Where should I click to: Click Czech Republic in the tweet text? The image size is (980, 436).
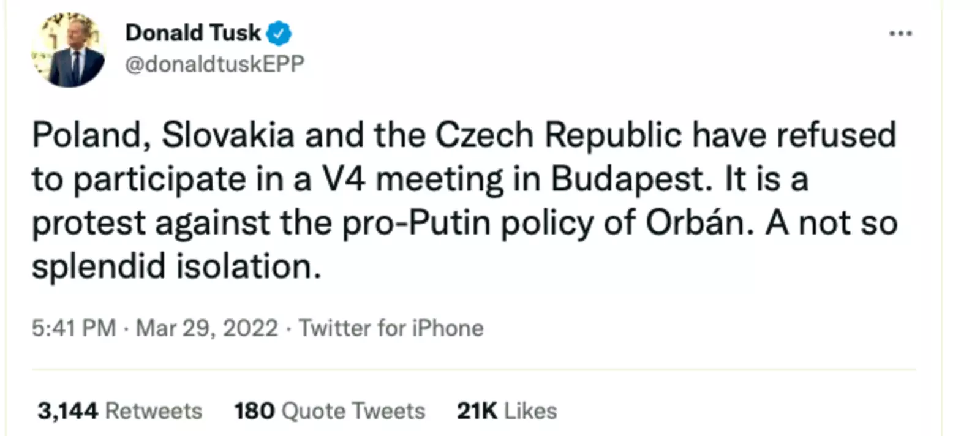point(558,135)
